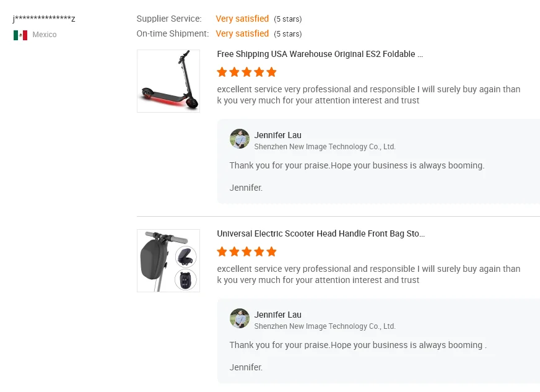The image size is (540, 392).
Task: Click the Jennifer Lau name in the front bag reply
Action: click(x=278, y=315)
